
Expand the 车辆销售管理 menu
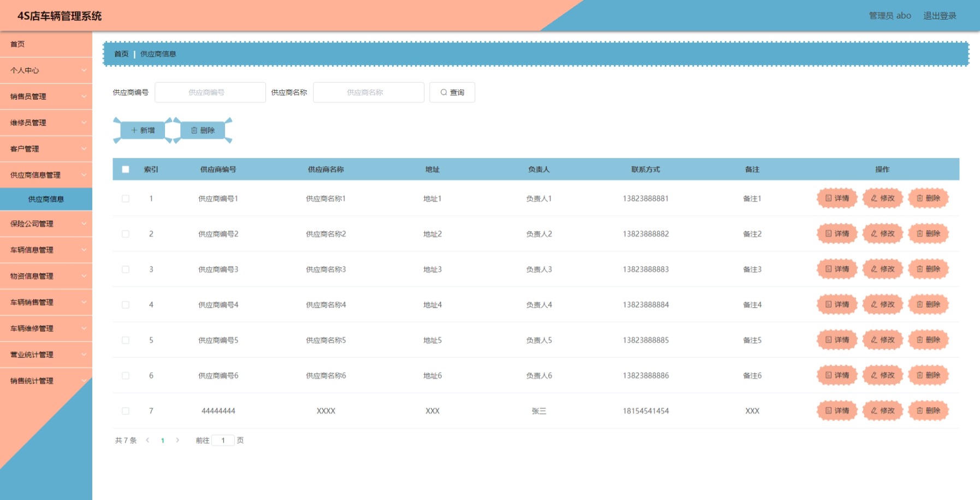tap(46, 303)
